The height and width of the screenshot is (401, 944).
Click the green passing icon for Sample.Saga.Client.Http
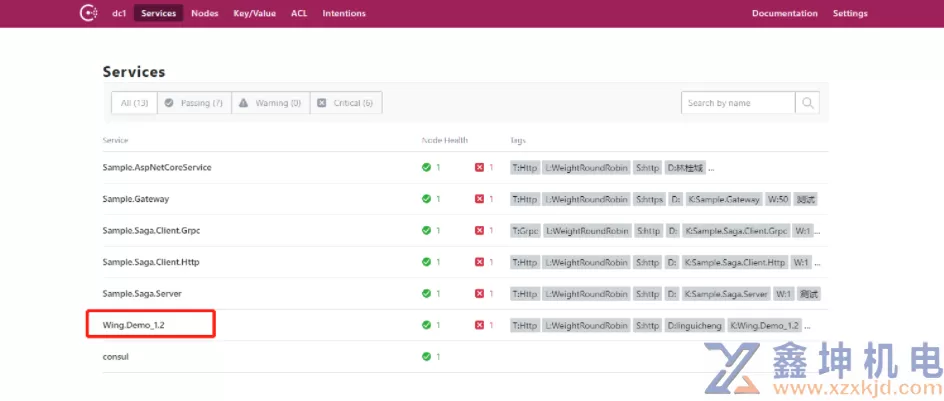tap(426, 262)
